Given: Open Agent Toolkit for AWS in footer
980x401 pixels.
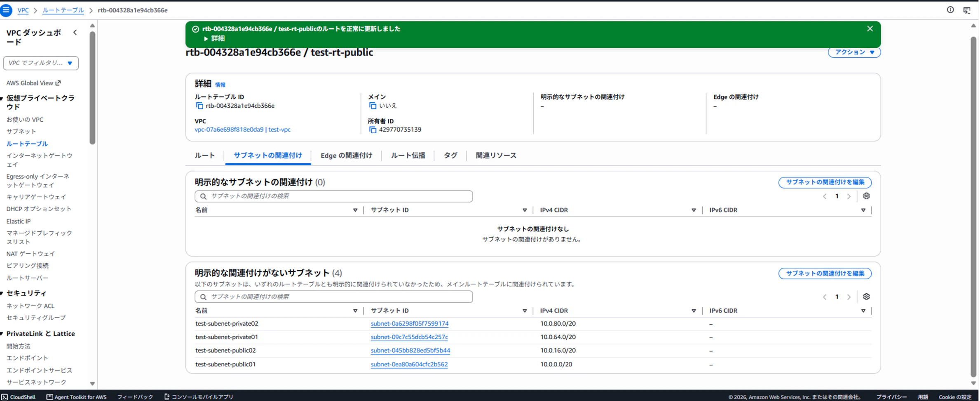Looking at the screenshot, I should click(76, 397).
